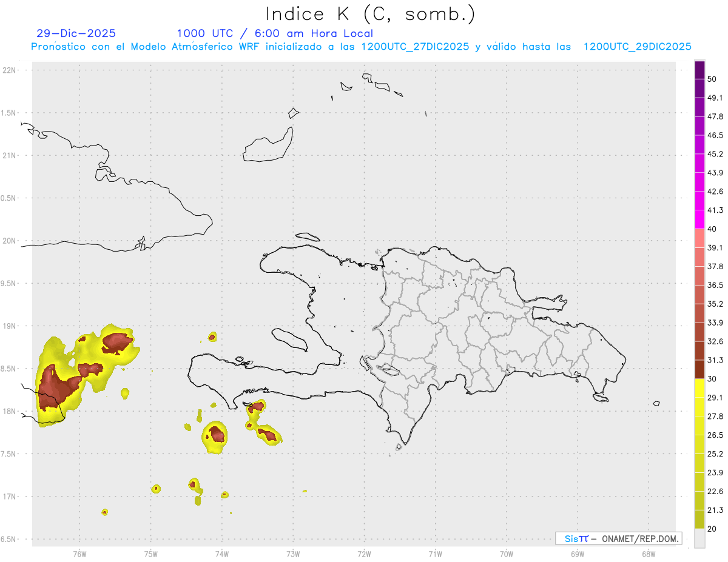Pick the olive swatch between 20 and 21.3
Screen dimensions: 728x562
[x=700, y=520]
